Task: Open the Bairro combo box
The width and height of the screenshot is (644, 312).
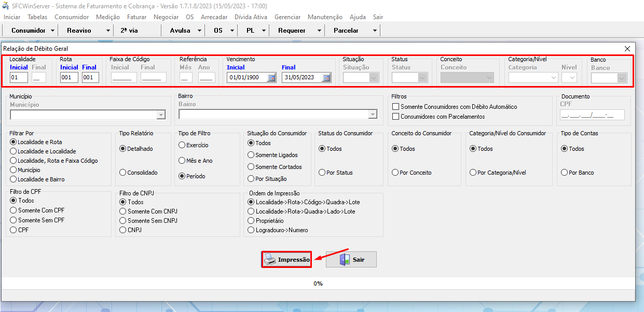Action: (x=373, y=115)
